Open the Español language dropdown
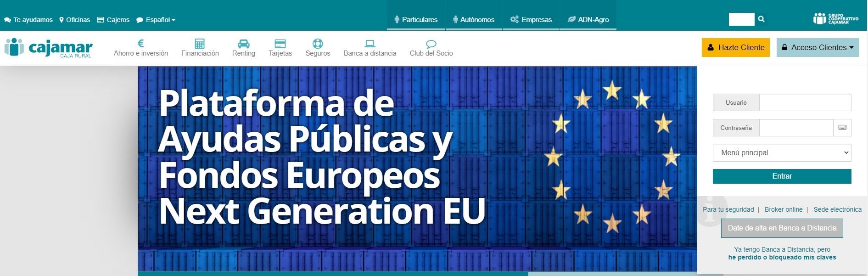The width and height of the screenshot is (868, 276). click(x=156, y=20)
